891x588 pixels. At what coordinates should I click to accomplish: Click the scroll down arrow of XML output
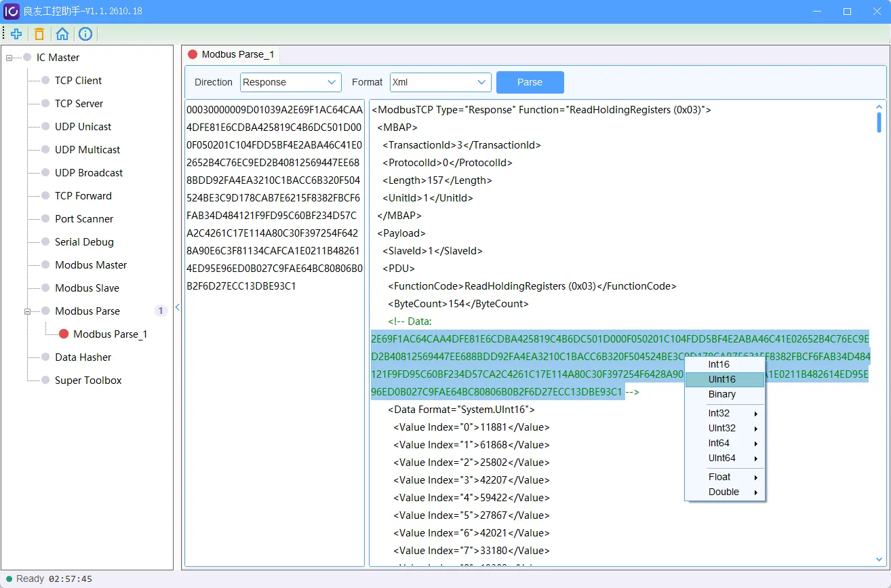(879, 560)
